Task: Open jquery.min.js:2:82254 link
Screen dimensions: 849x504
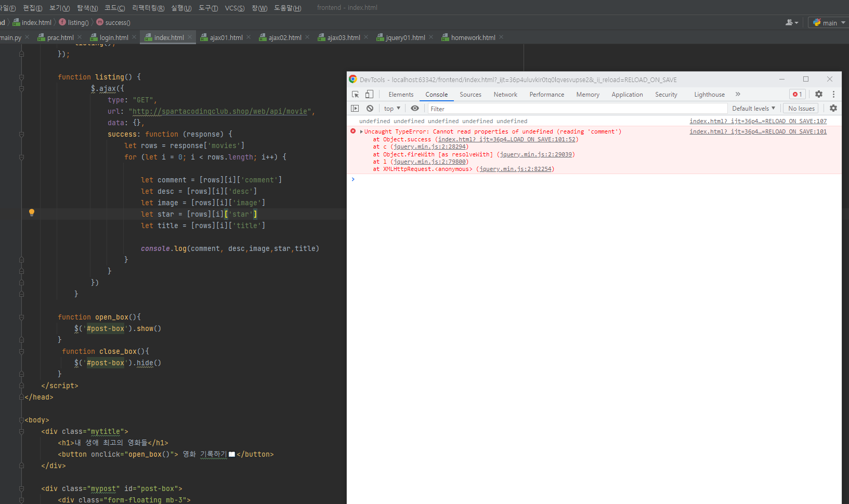Action: point(515,169)
